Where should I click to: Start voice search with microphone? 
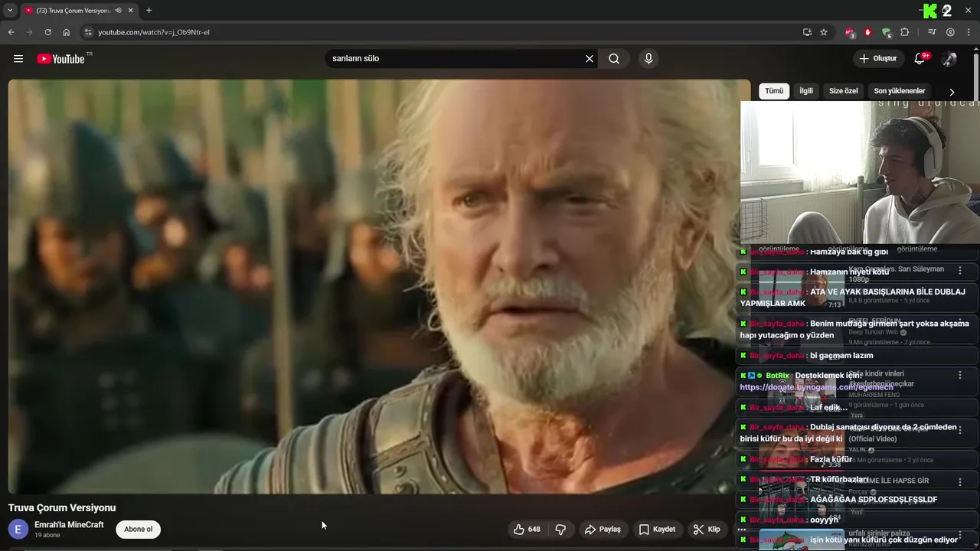tap(648, 59)
